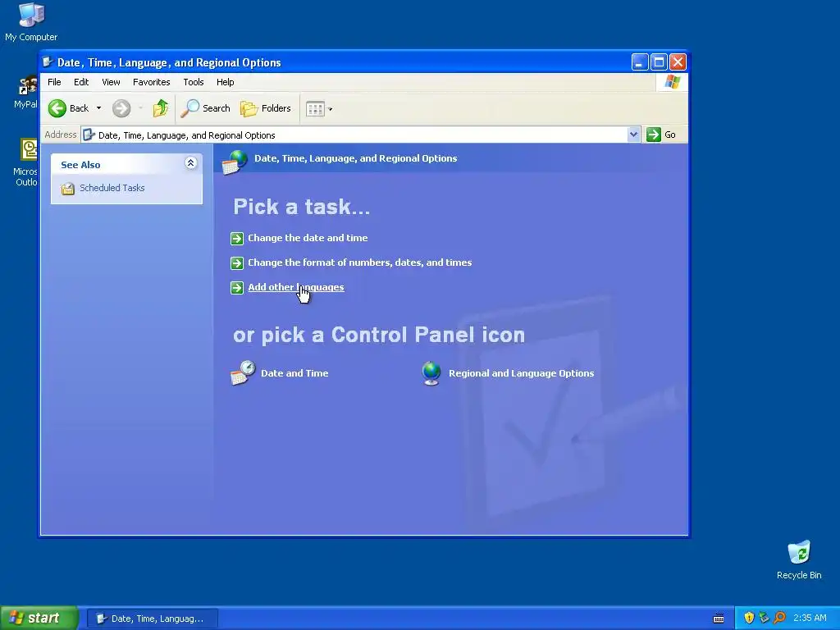Open the View menu

(111, 82)
